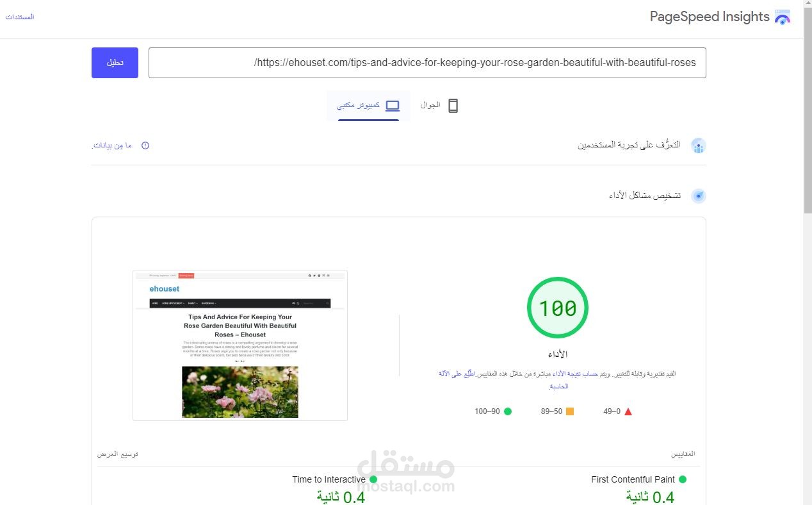Click the blue تحليل analyze button
Screen dimensions: 812x505
pyautogui.click(x=115, y=62)
